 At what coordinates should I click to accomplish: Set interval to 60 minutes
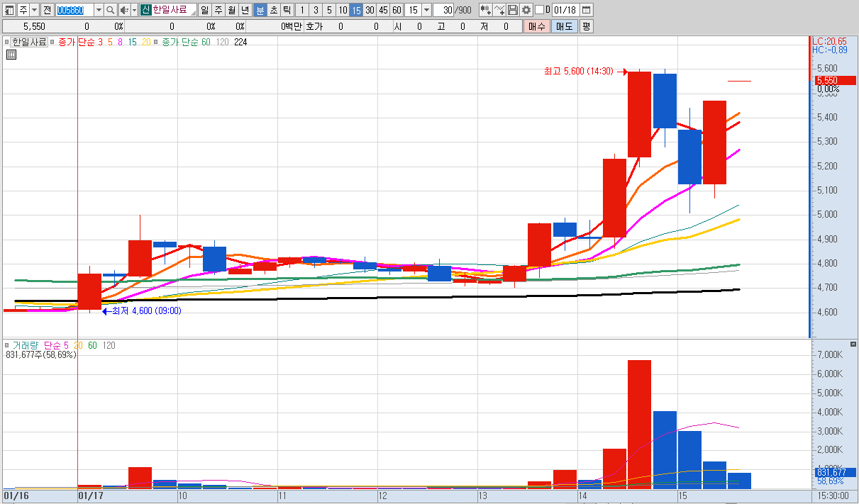pyautogui.click(x=396, y=10)
